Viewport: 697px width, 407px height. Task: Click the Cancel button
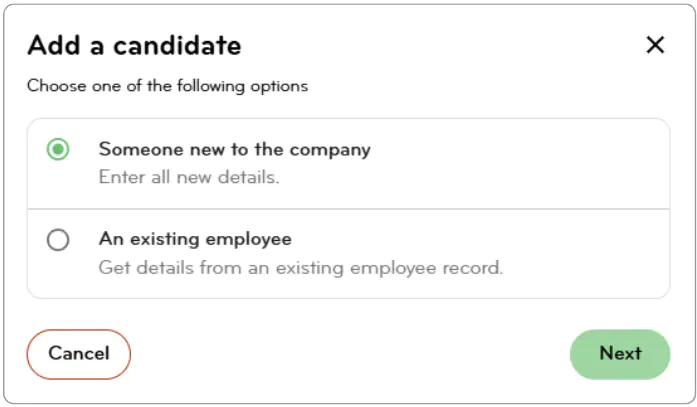pos(79,353)
